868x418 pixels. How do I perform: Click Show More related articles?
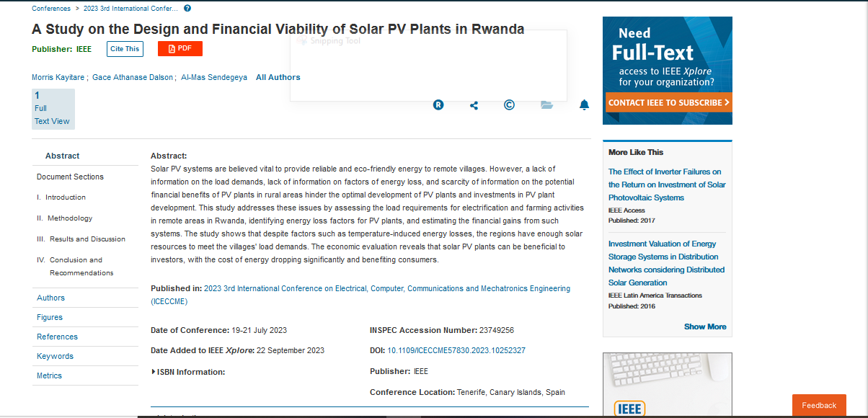click(x=704, y=326)
